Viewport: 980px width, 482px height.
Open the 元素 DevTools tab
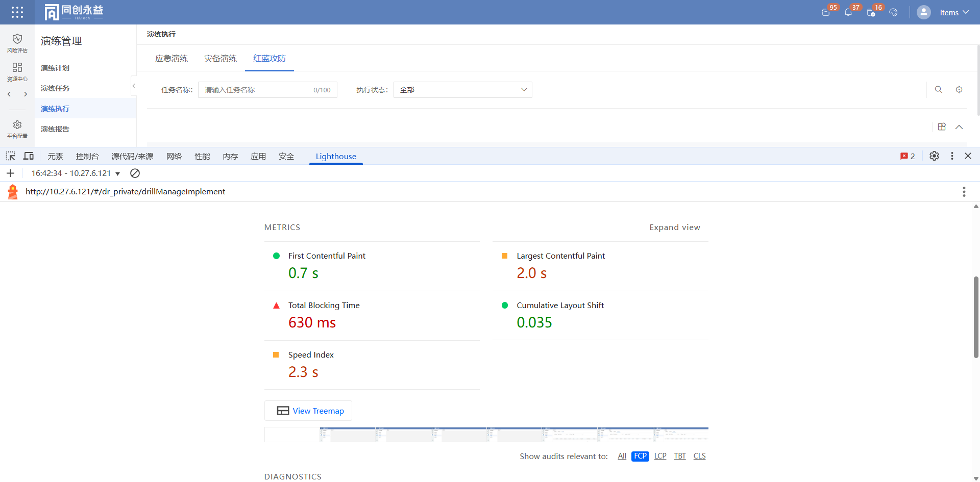(x=55, y=157)
